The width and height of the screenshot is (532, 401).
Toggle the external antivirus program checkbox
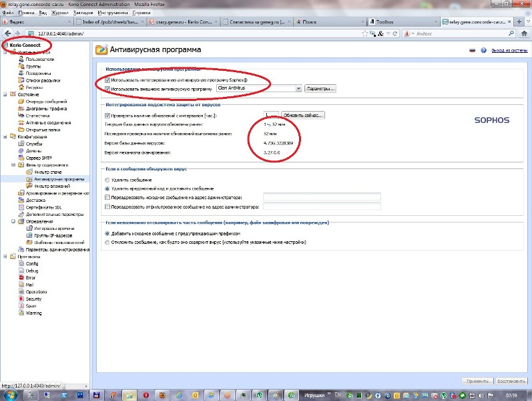coord(108,88)
